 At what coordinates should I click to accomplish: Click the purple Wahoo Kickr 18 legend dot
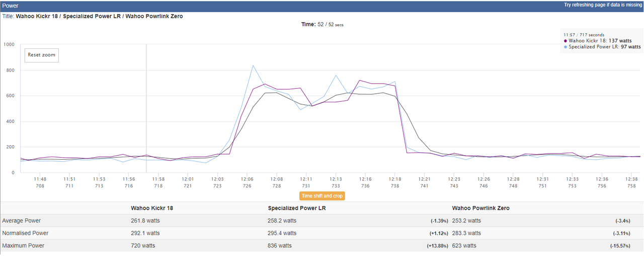click(565, 41)
